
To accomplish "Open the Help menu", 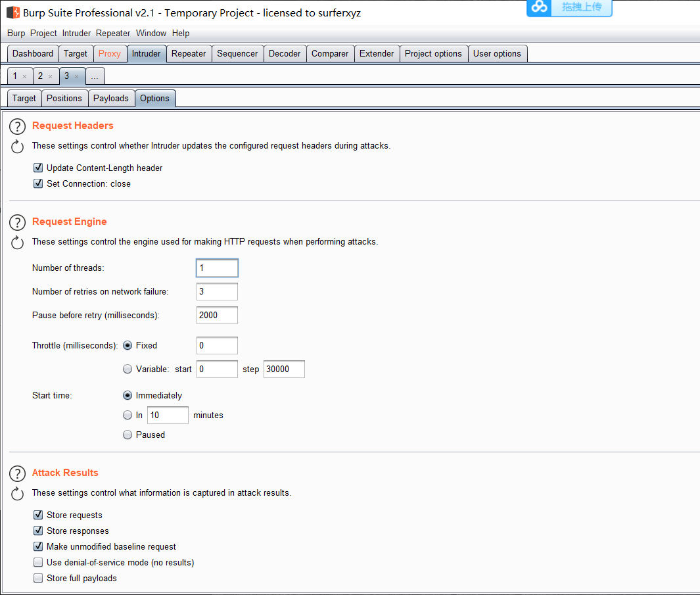I will [181, 33].
